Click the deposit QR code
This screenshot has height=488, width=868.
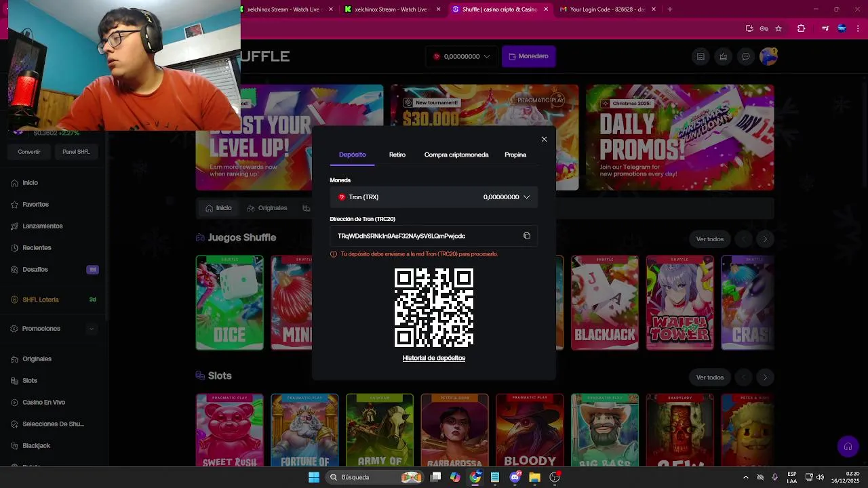[434, 308]
